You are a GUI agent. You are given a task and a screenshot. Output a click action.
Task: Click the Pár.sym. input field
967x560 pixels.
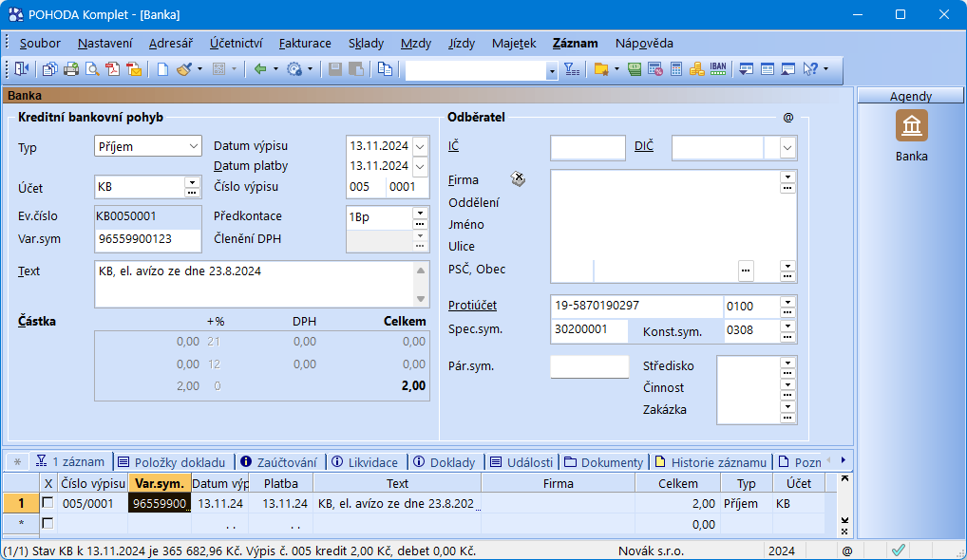[589, 366]
